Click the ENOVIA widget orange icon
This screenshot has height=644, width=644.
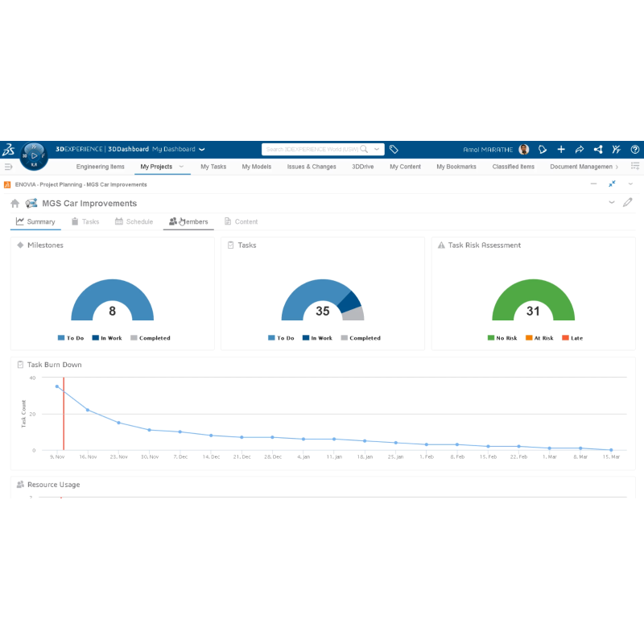(7, 185)
